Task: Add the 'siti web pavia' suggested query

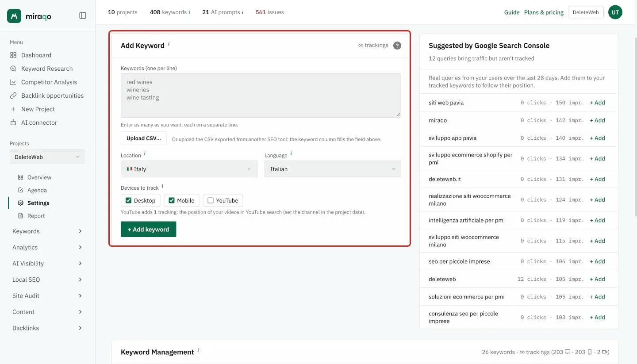Action: (597, 103)
